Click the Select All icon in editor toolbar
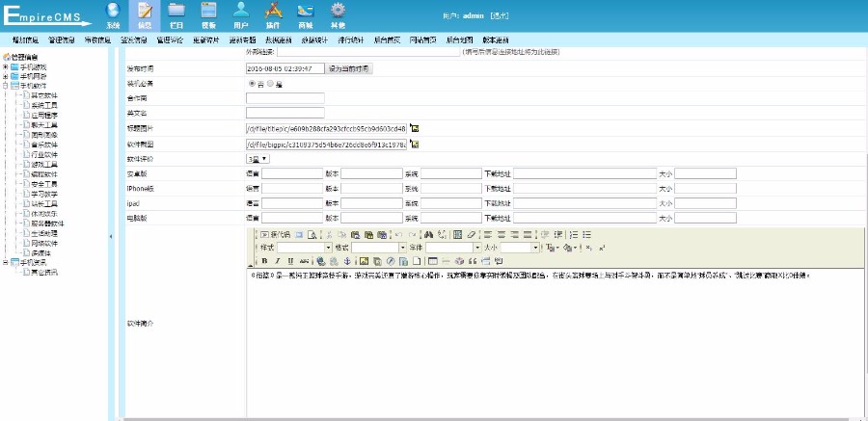This screenshot has width=868, height=421. [x=457, y=235]
